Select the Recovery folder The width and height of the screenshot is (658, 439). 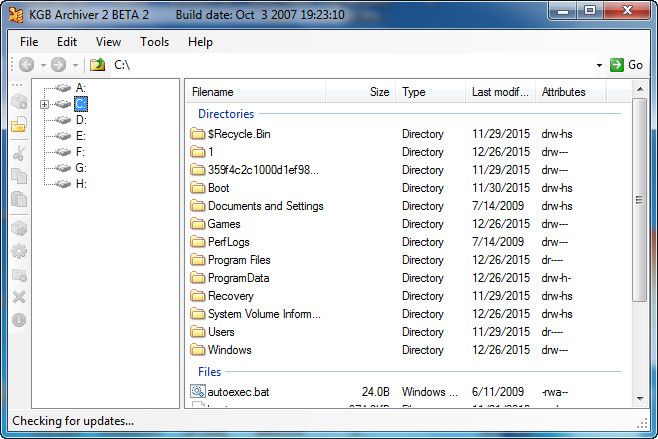click(x=231, y=296)
